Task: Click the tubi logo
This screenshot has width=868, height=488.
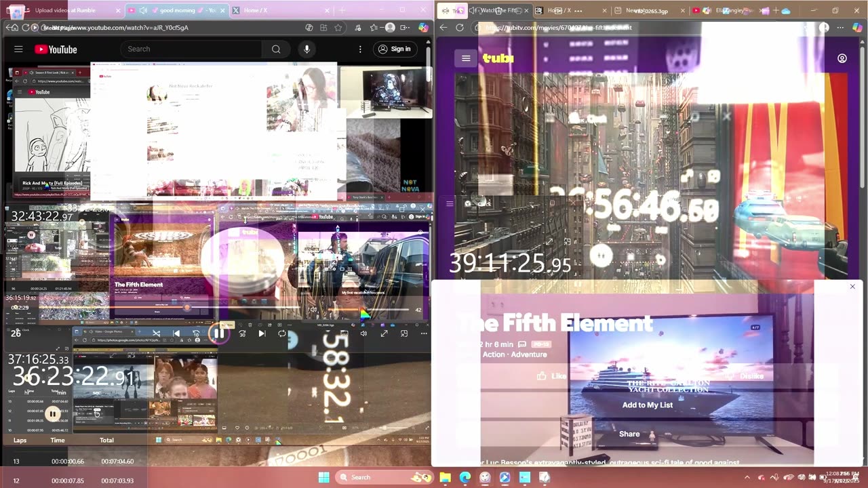Action: [498, 58]
